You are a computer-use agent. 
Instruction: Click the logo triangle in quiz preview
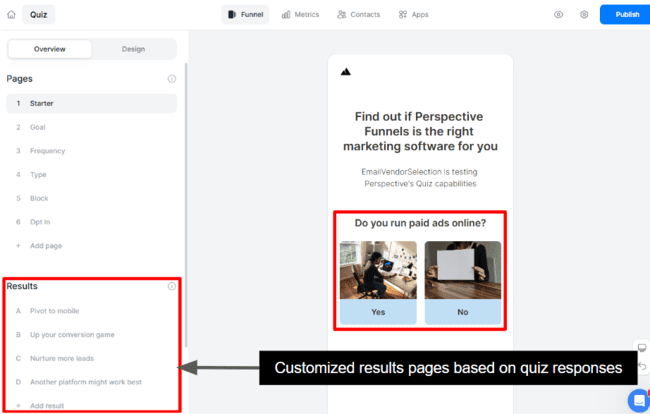346,72
